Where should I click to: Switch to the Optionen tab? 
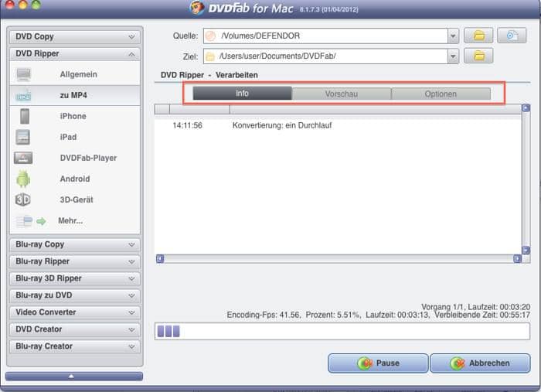(x=441, y=94)
